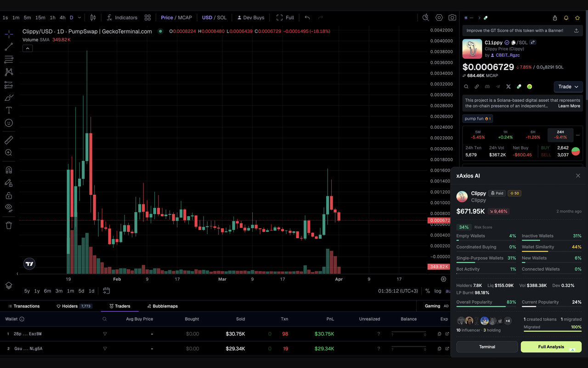Open the go to date picker
The width and height of the screenshot is (588, 368).
[x=107, y=291]
